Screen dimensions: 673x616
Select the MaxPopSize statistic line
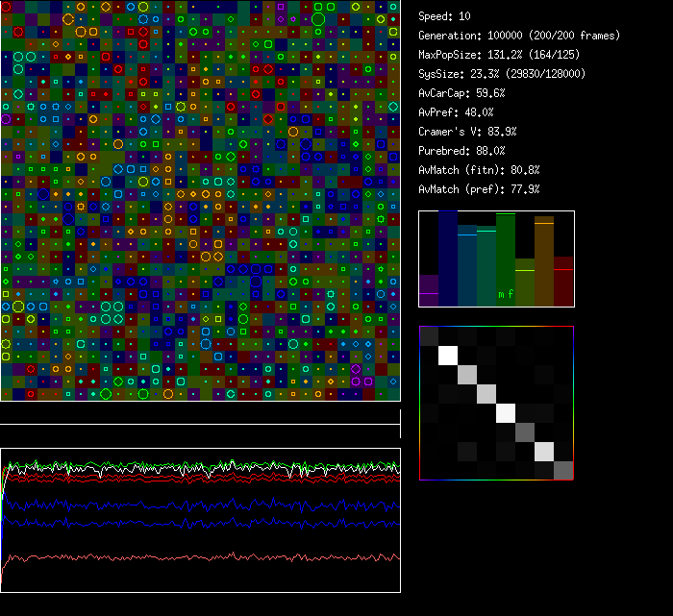501,55
